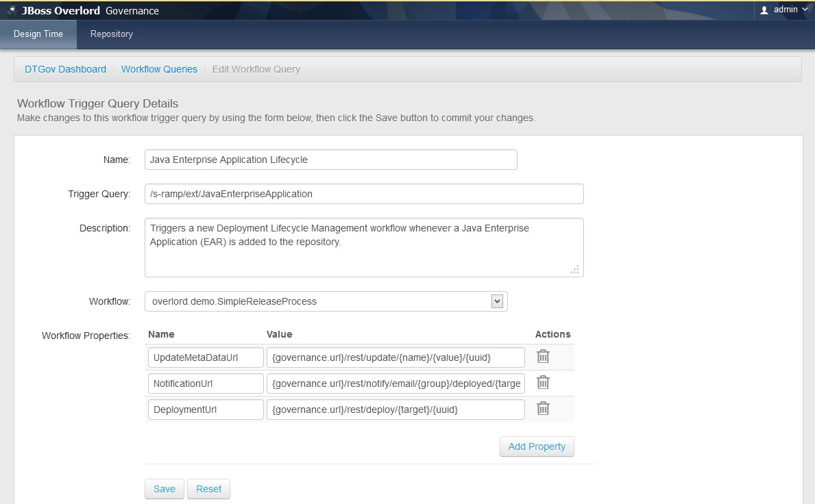Click the Name column header in properties table
This screenshot has width=815, height=504.
click(161, 334)
